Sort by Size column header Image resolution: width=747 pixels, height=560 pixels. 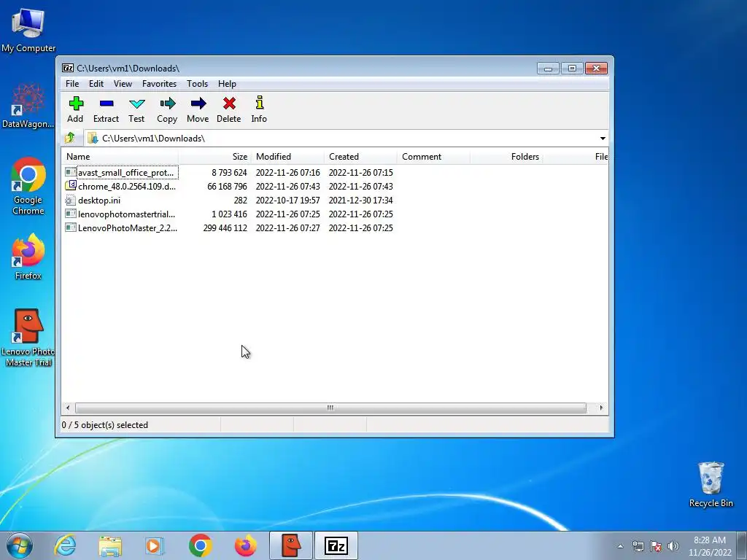214,157
